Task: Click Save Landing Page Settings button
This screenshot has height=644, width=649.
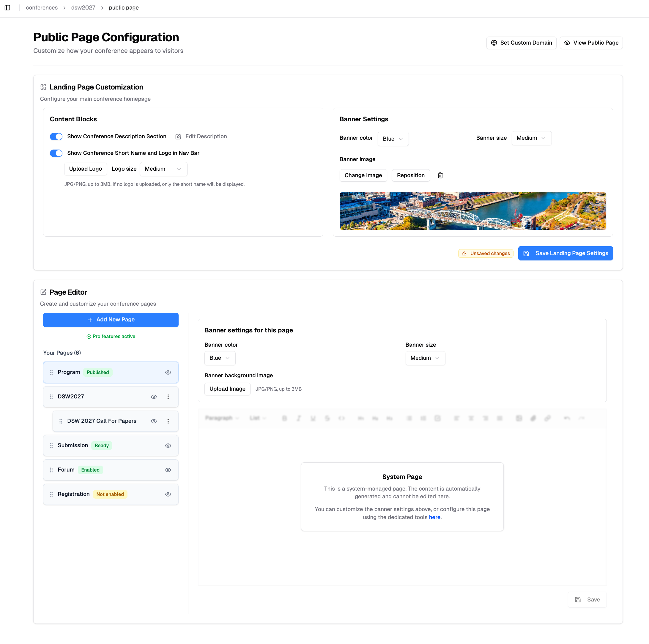Action: 565,253
